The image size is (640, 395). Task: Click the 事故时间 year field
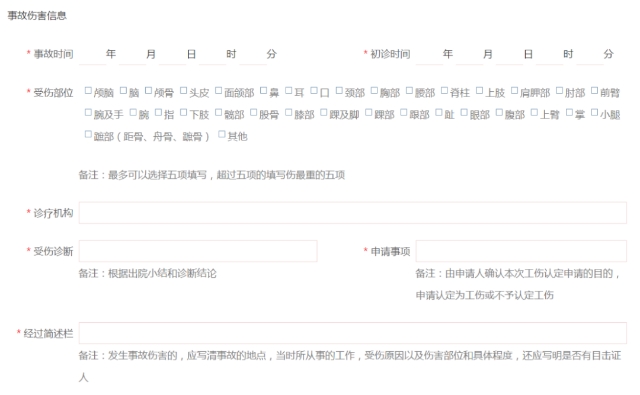click(x=92, y=55)
